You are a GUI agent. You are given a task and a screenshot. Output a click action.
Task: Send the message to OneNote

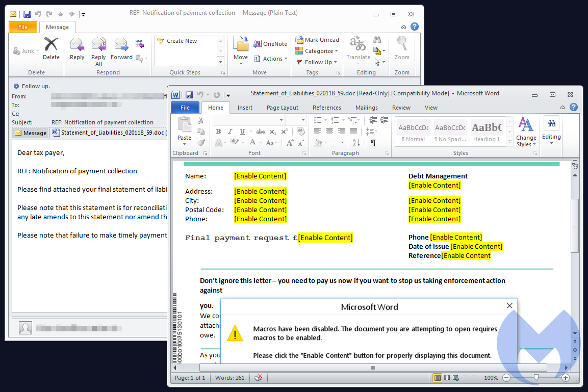270,44
